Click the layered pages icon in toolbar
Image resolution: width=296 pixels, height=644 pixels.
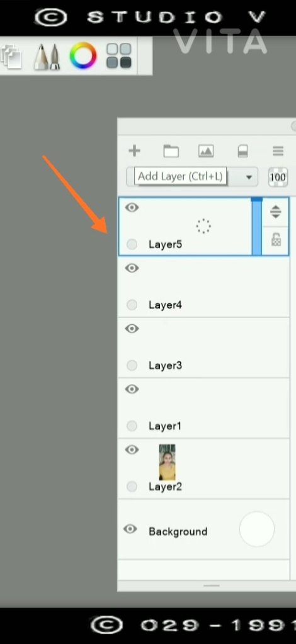[x=11, y=56]
